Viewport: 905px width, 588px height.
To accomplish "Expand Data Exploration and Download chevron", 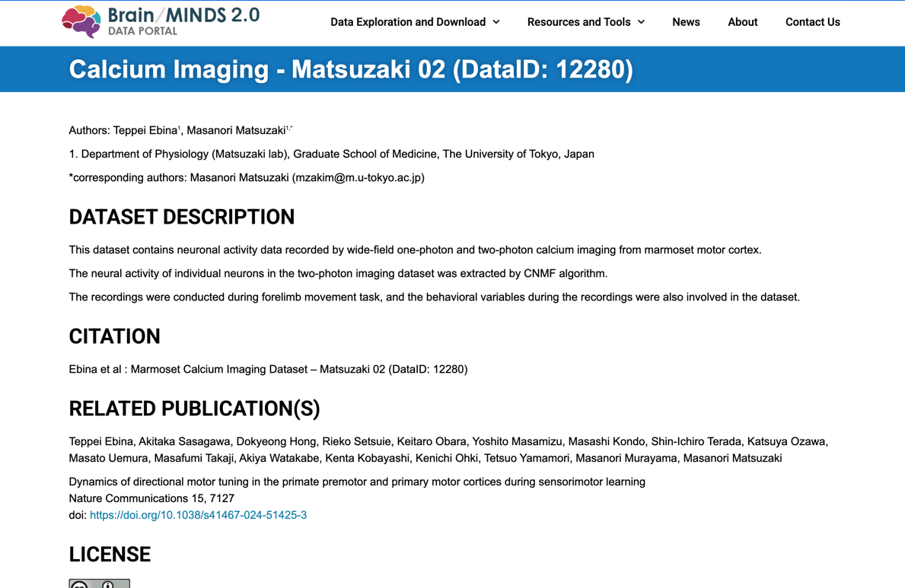I will [x=496, y=22].
